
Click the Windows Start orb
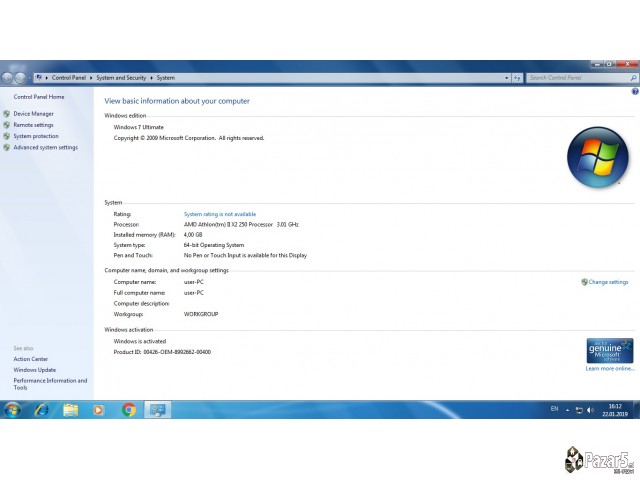tap(12, 409)
